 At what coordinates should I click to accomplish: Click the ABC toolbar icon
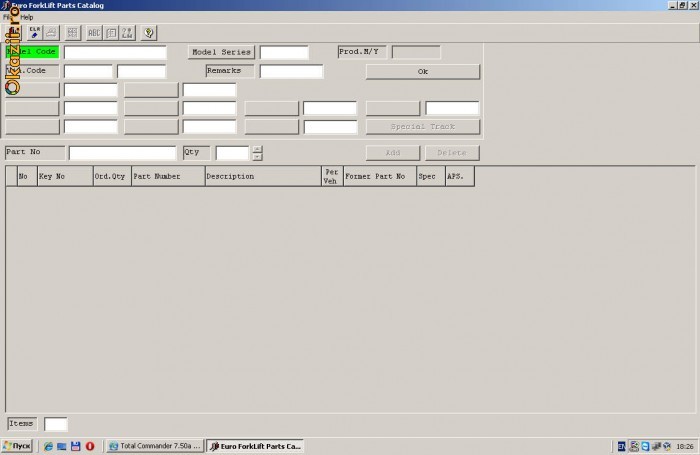(x=94, y=33)
